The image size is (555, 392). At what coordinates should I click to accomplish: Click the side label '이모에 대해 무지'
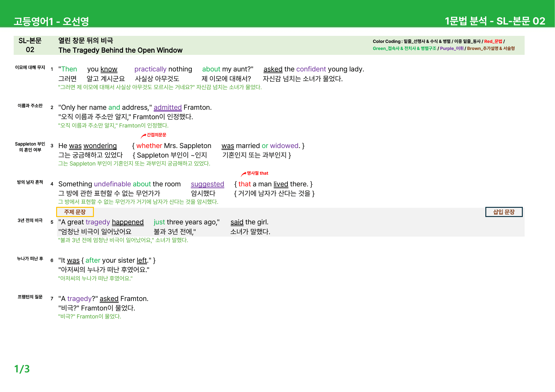click(x=30, y=67)
